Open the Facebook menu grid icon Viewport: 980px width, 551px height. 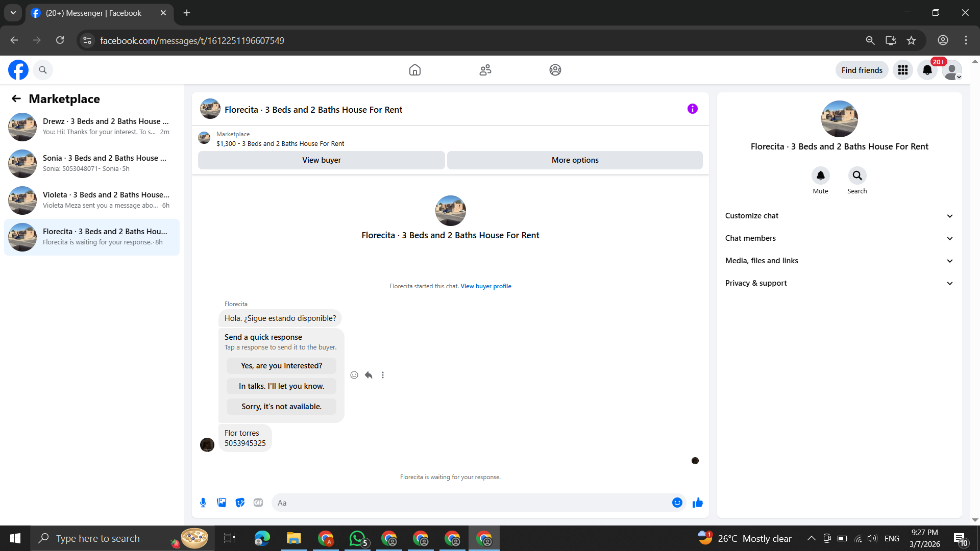tap(903, 70)
